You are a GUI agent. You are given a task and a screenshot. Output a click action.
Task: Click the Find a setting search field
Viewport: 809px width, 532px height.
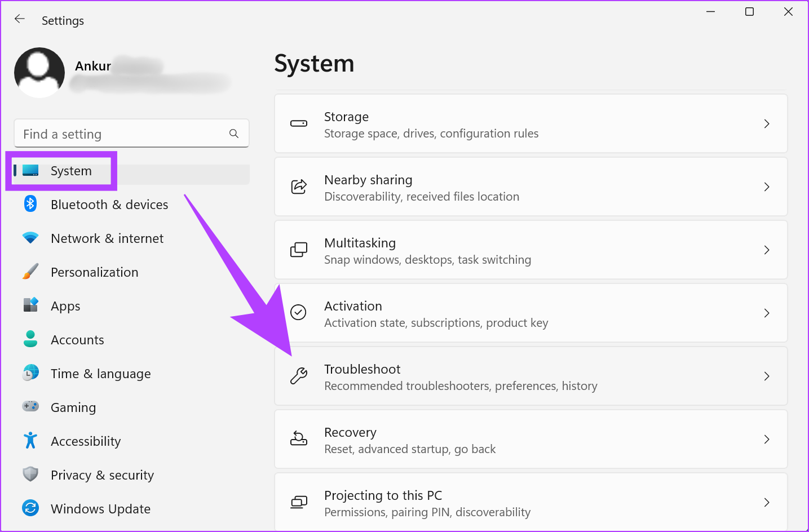(131, 134)
